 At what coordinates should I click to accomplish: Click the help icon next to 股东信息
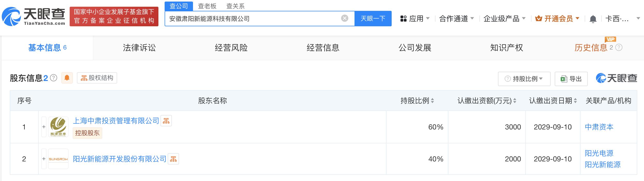54,78
